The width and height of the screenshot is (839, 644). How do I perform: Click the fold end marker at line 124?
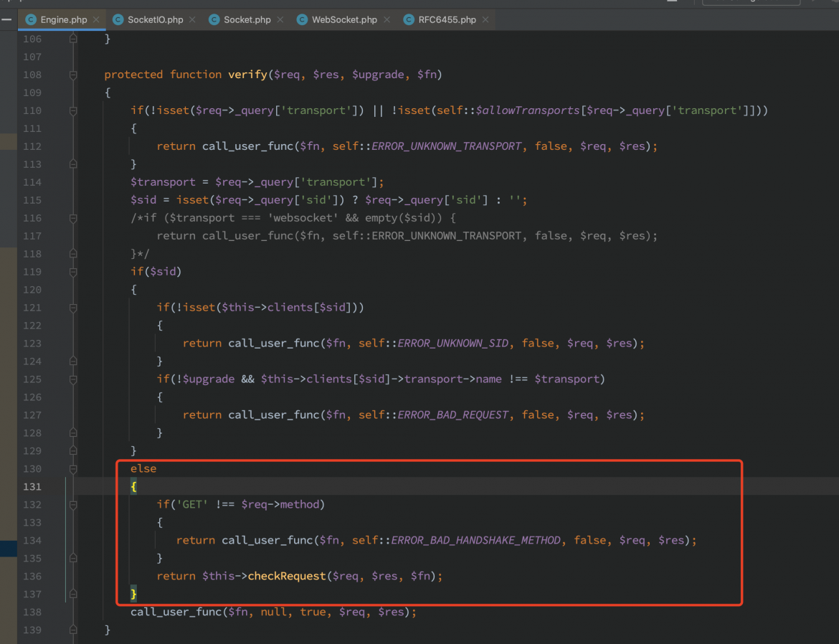(x=73, y=361)
